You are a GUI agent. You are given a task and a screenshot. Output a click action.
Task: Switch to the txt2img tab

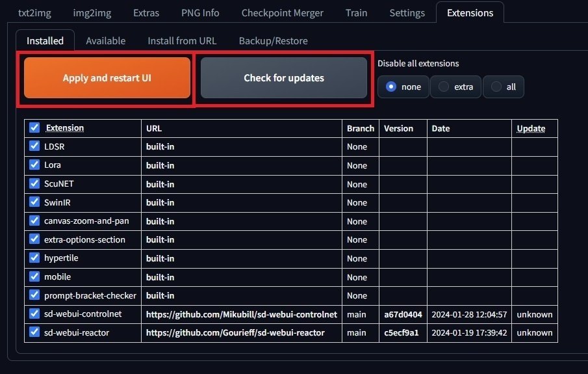(34, 13)
